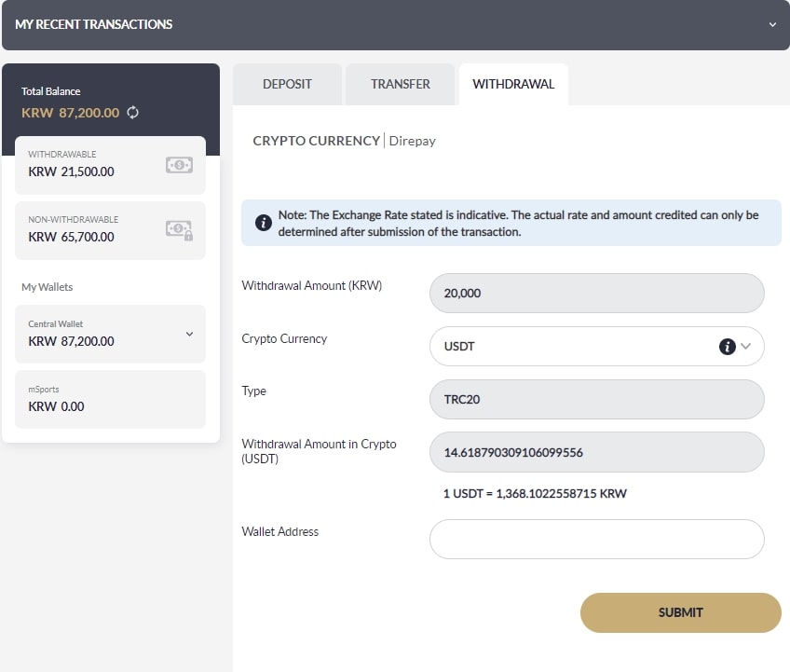Image resolution: width=790 pixels, height=672 pixels.
Task: Click the info icon in the exchange rate note
Action: [x=264, y=223]
